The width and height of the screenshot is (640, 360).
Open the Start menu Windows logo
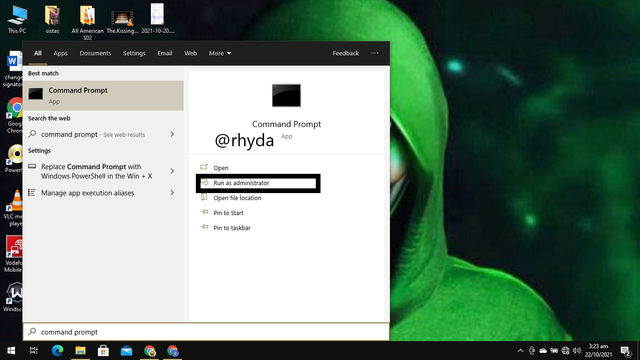(11, 351)
